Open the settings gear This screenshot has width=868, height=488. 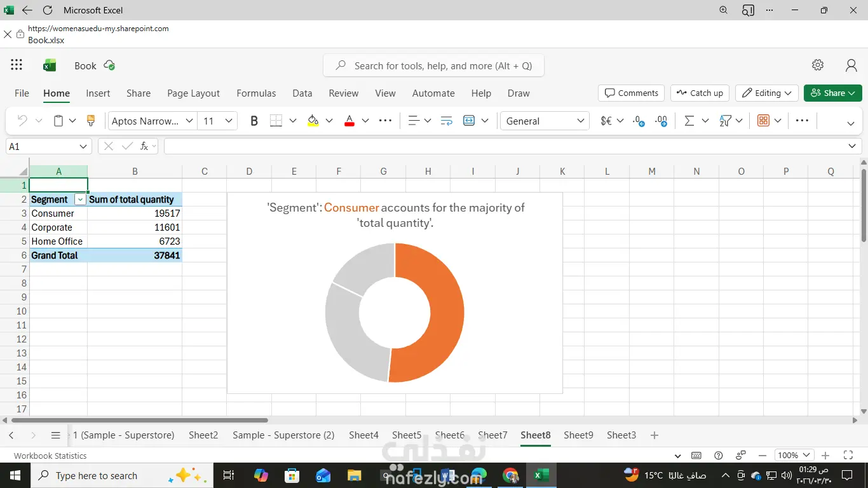pyautogui.click(x=818, y=65)
